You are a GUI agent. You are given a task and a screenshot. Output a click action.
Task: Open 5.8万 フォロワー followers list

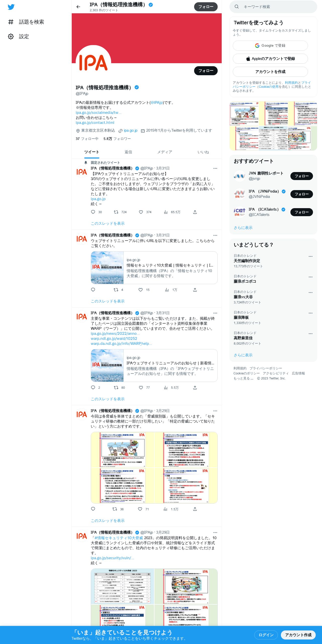117,139
